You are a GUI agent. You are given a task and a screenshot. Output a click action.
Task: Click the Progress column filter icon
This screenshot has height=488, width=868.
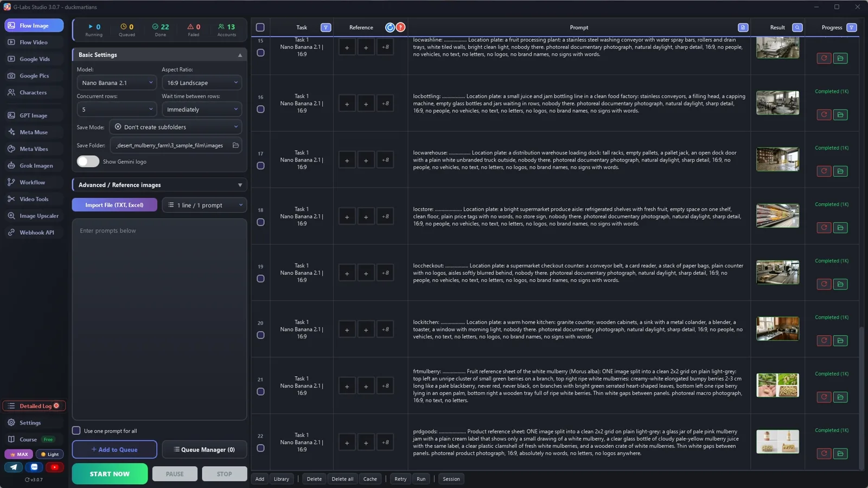851,27
